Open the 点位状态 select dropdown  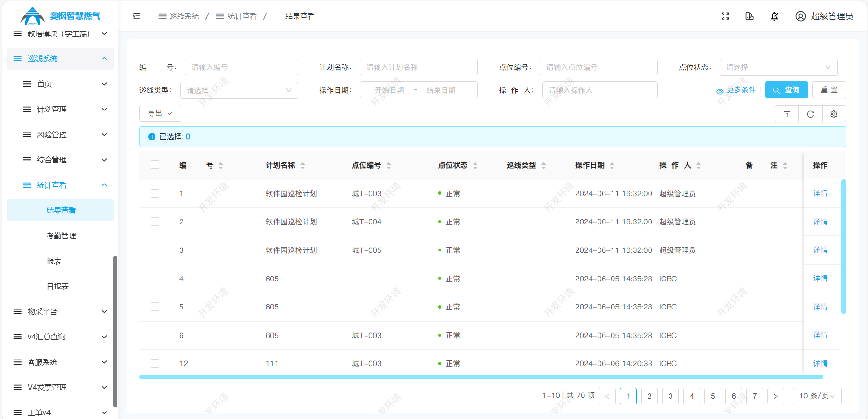click(x=778, y=67)
